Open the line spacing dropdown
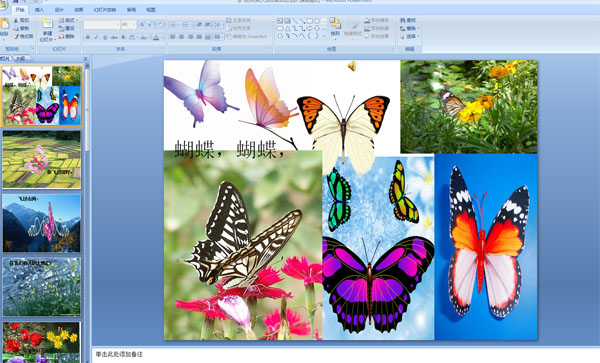Image resolution: width=600 pixels, height=363 pixels. pos(218,25)
